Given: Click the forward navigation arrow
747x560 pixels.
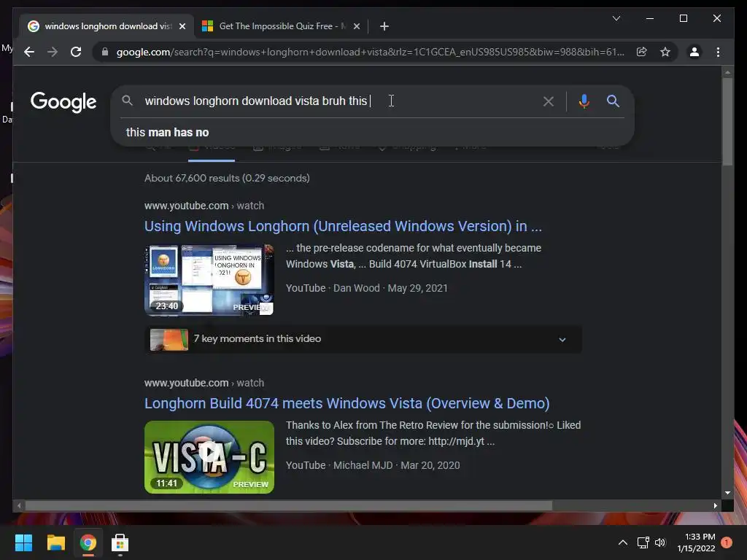Looking at the screenshot, I should pos(53,52).
